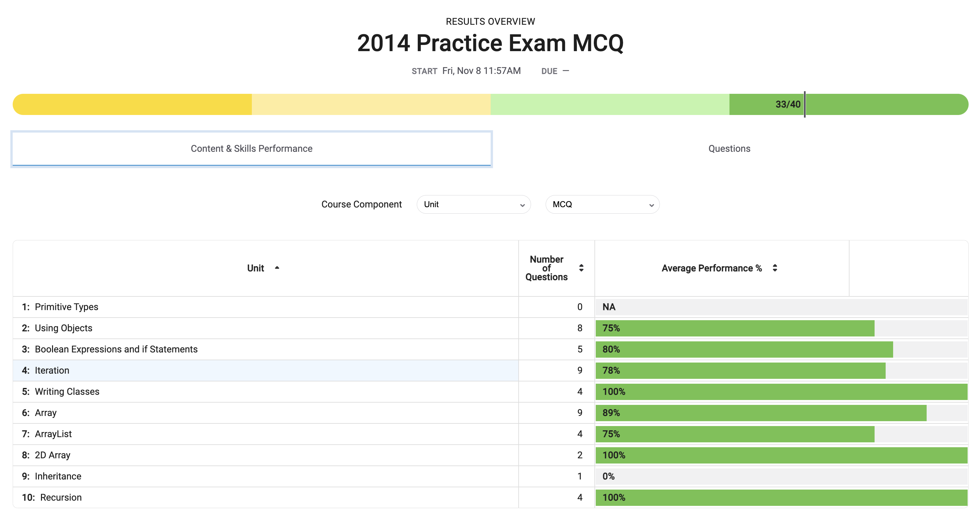The height and width of the screenshot is (514, 980).
Task: Expand the MCQ dropdown menu
Action: click(x=602, y=205)
